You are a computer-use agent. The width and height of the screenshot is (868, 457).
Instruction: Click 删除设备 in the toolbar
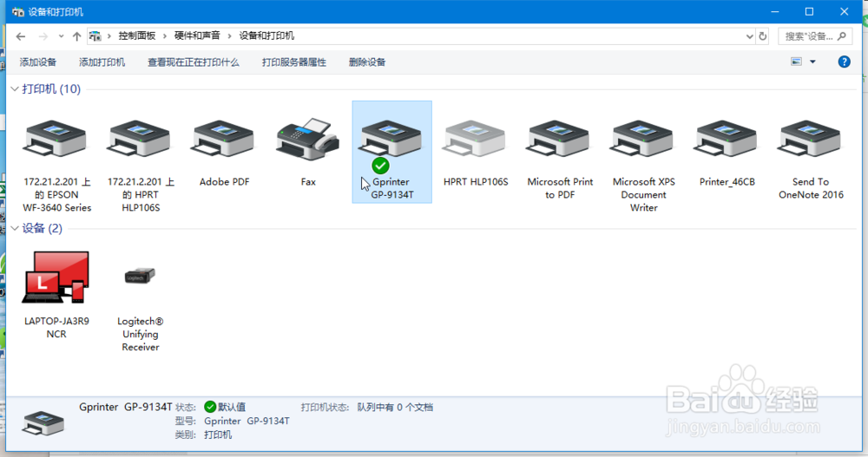click(x=367, y=62)
